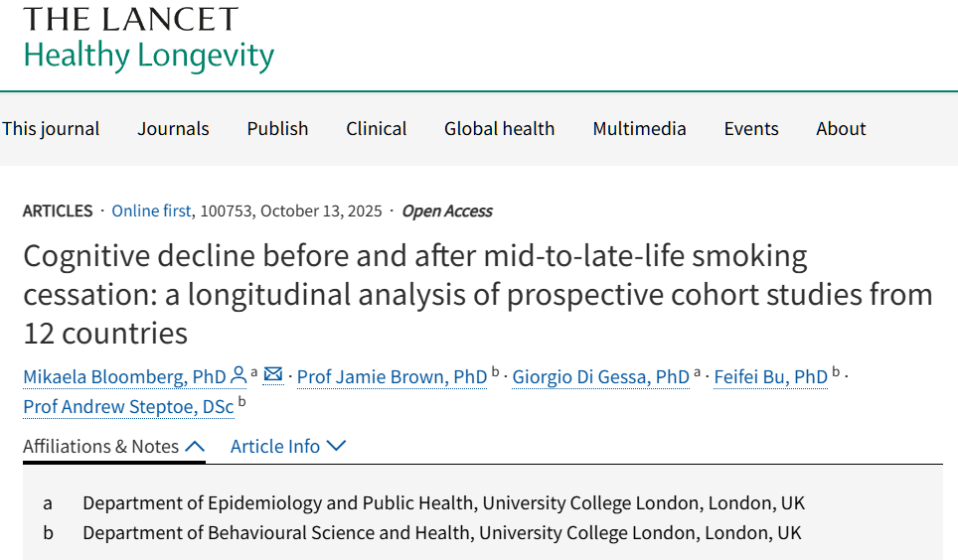The image size is (958, 560).
Task: Open the This journal menu
Action: coord(51,129)
